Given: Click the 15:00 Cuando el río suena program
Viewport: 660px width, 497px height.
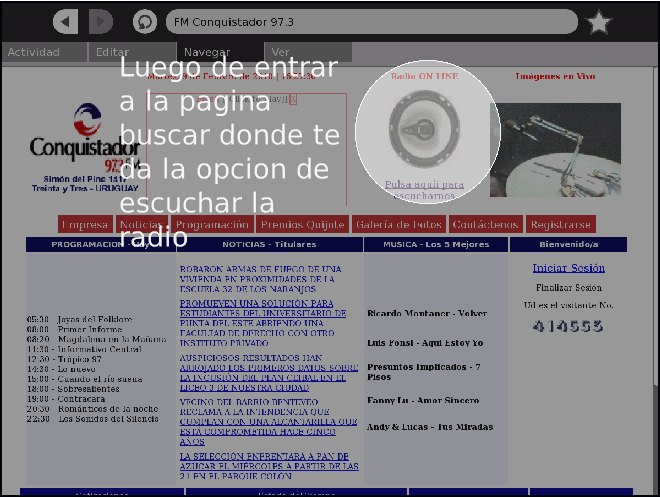Looking at the screenshot, I should coord(84,379).
